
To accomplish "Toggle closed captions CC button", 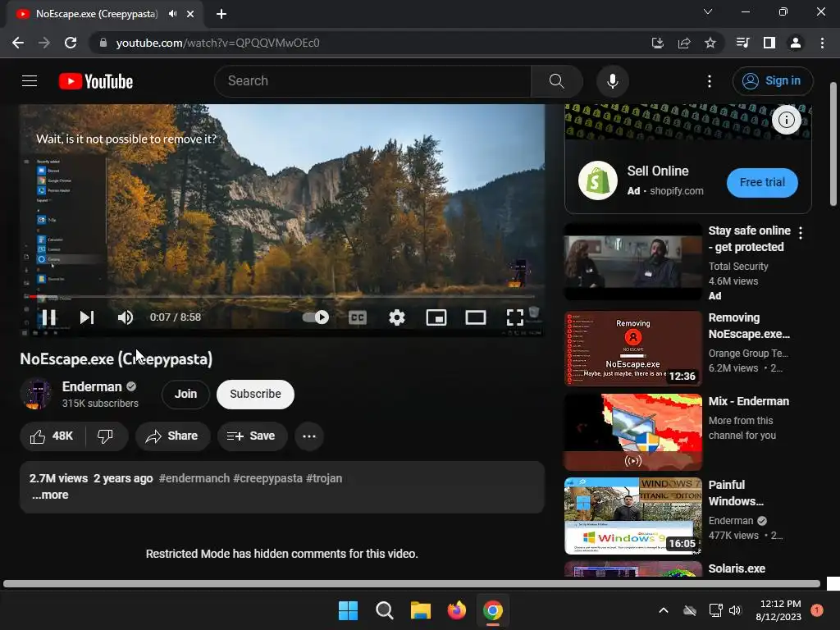I will pos(358,317).
